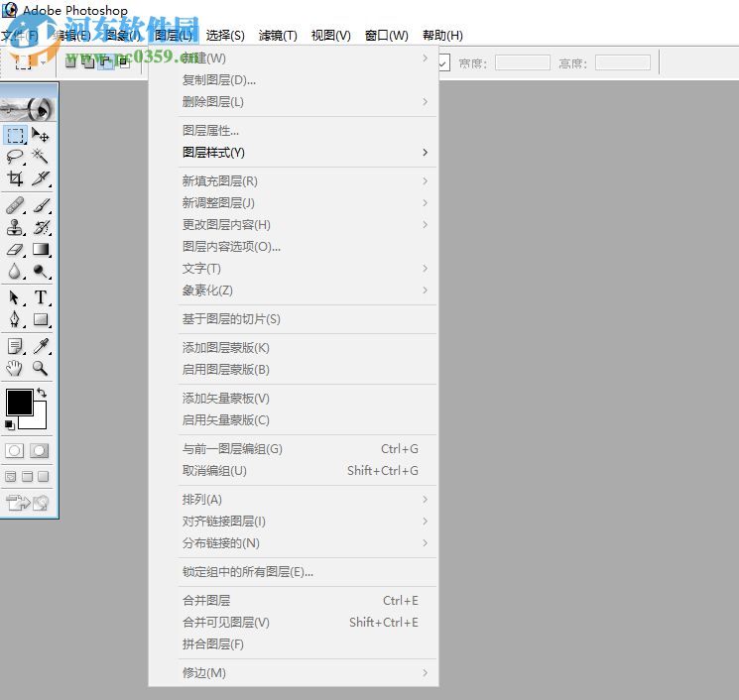Image resolution: width=739 pixels, height=700 pixels.
Task: Swap foreground and background colors
Action: [42, 392]
